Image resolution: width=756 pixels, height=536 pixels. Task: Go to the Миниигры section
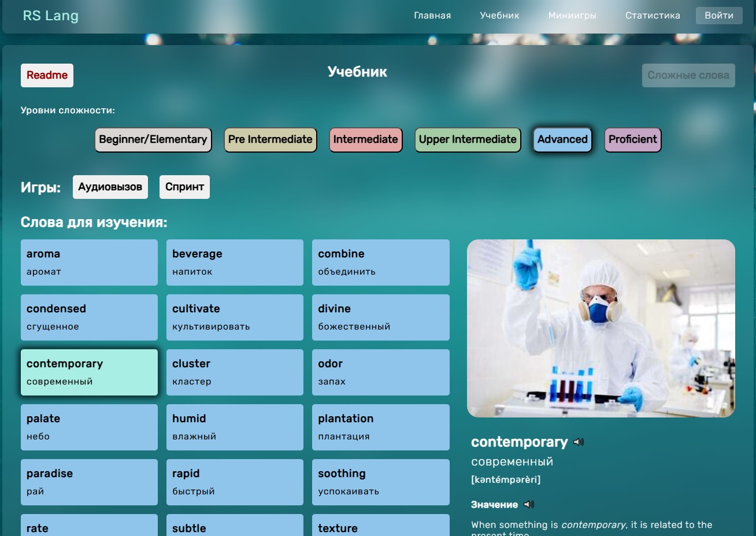click(x=572, y=16)
